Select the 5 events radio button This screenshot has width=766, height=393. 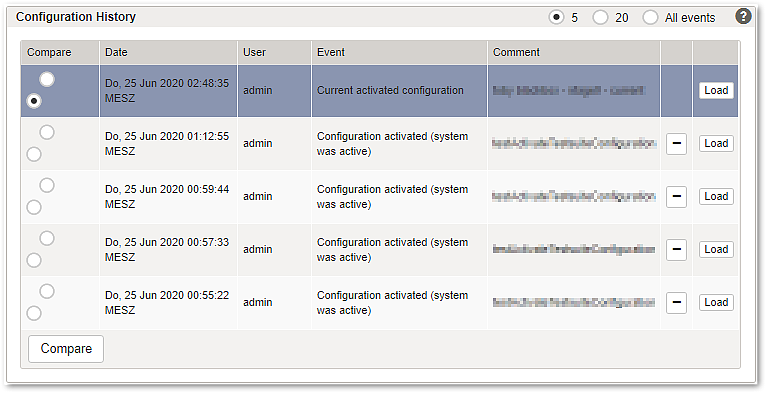556,18
